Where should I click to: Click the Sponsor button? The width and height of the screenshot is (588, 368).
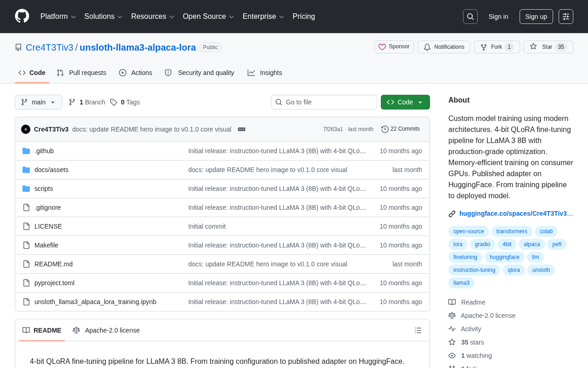394,47
